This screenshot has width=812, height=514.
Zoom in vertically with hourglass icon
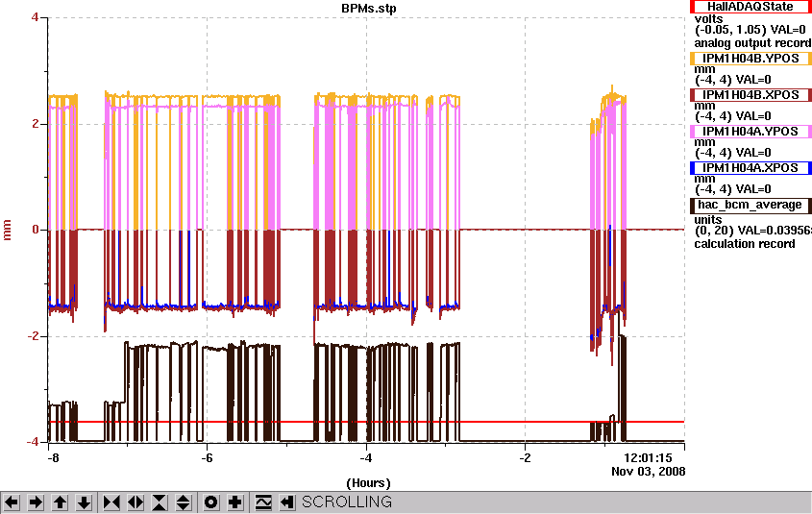tap(160, 502)
